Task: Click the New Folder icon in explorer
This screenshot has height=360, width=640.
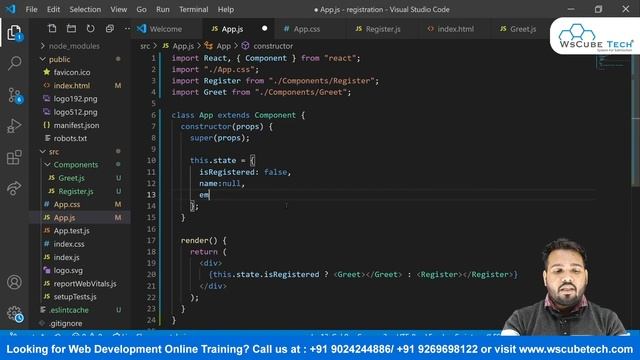Action: [x=71, y=29]
